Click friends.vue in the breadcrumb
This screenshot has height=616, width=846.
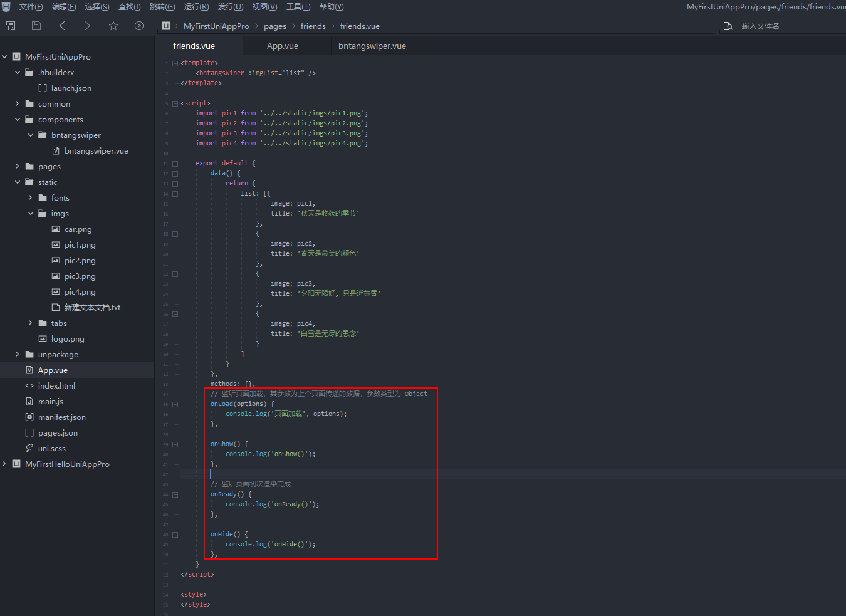pos(360,26)
